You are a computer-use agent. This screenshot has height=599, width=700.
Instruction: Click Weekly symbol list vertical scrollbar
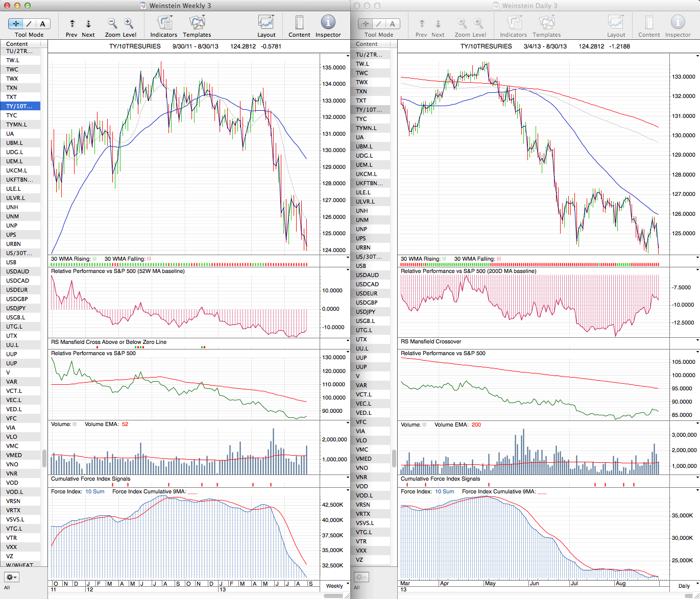[x=44, y=458]
